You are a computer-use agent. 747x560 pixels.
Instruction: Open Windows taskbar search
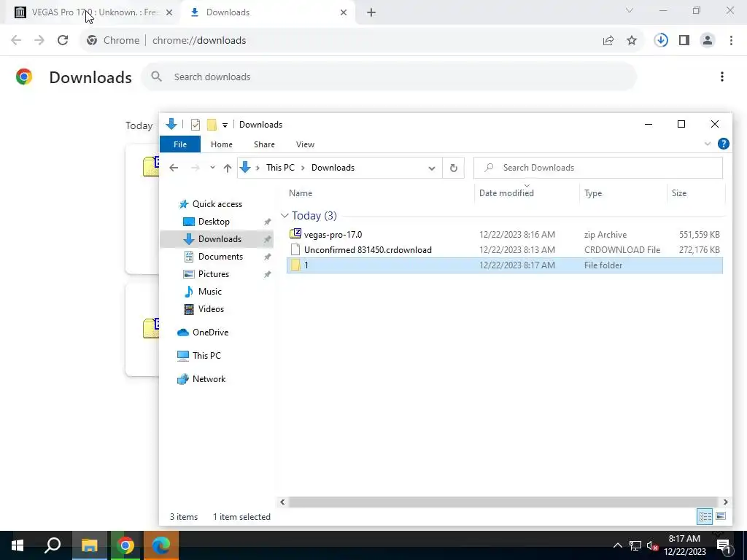click(53, 545)
